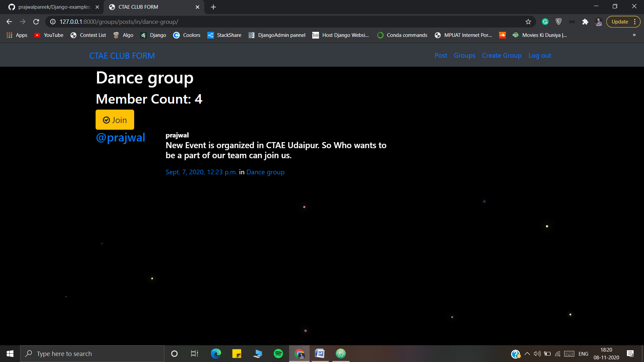The height and width of the screenshot is (362, 644).
Task: Open the Extensions puzzle piece icon
Action: [x=585, y=21]
